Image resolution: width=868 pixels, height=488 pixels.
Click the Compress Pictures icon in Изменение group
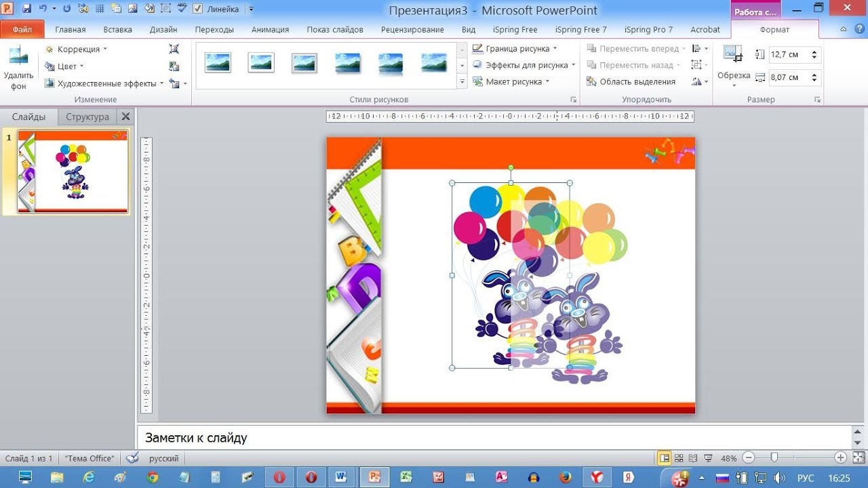point(174,49)
